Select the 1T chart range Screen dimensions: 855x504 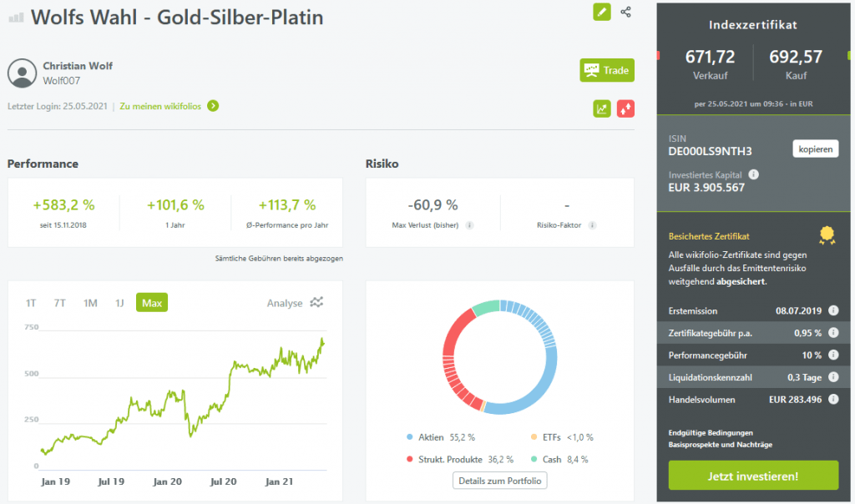31,303
